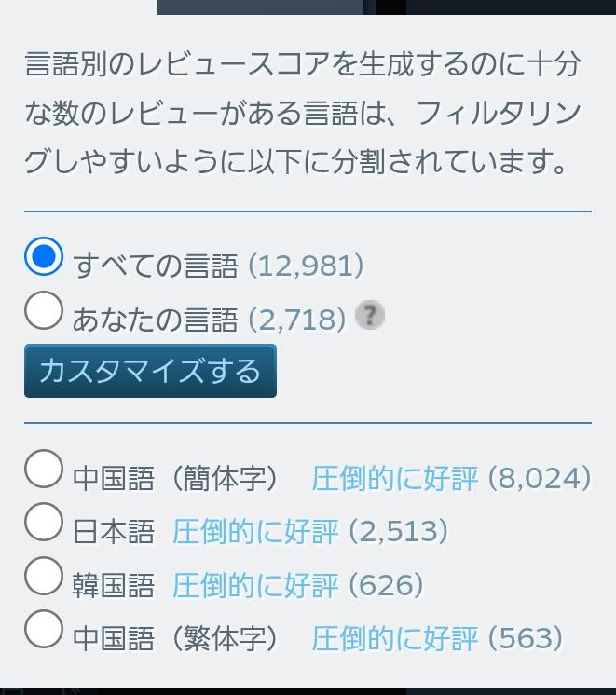The width and height of the screenshot is (616, 695).
Task: Click the すべての言語 label text
Action: pos(156,266)
